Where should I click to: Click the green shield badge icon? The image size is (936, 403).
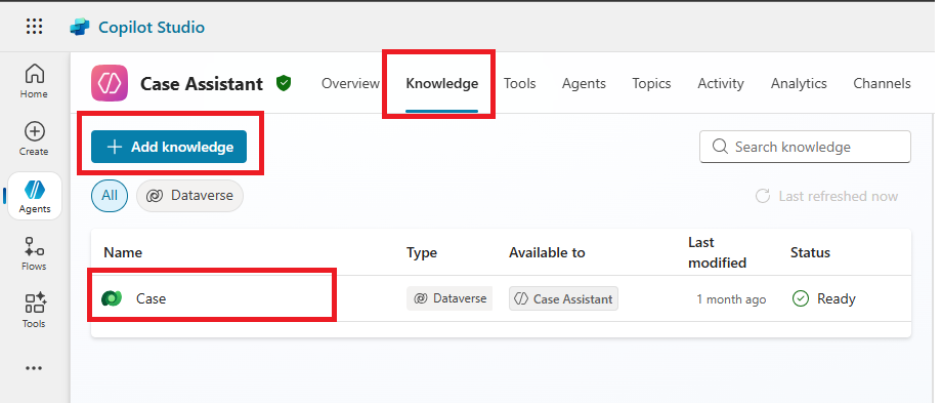tap(284, 84)
